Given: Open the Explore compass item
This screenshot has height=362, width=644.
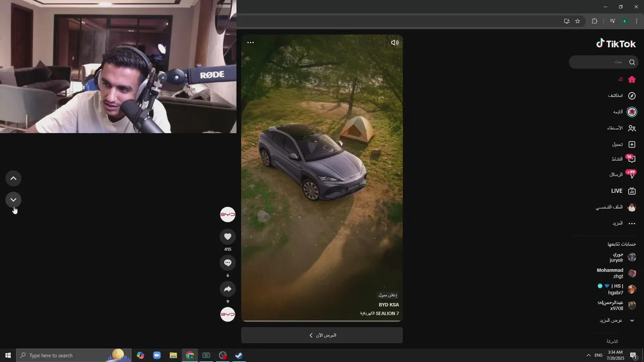Looking at the screenshot, I should (x=622, y=96).
